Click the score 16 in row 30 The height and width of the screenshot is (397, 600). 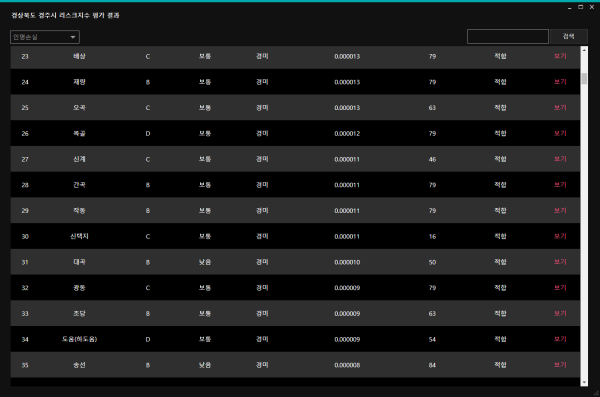click(432, 237)
